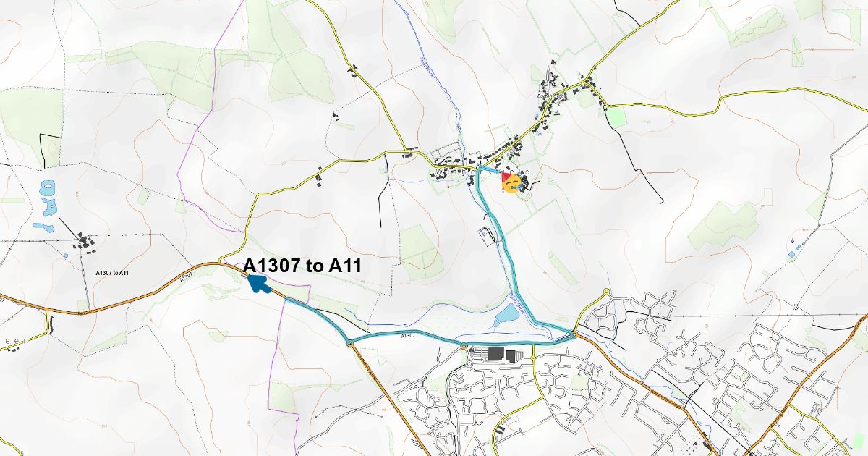This screenshot has width=868, height=456.
Task: Select the farm buildings cluster on the left
Action: coord(87,243)
